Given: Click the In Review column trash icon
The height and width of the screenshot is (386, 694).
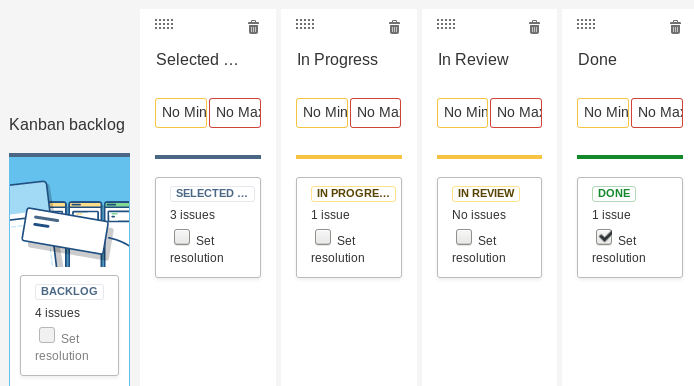Looking at the screenshot, I should point(534,27).
